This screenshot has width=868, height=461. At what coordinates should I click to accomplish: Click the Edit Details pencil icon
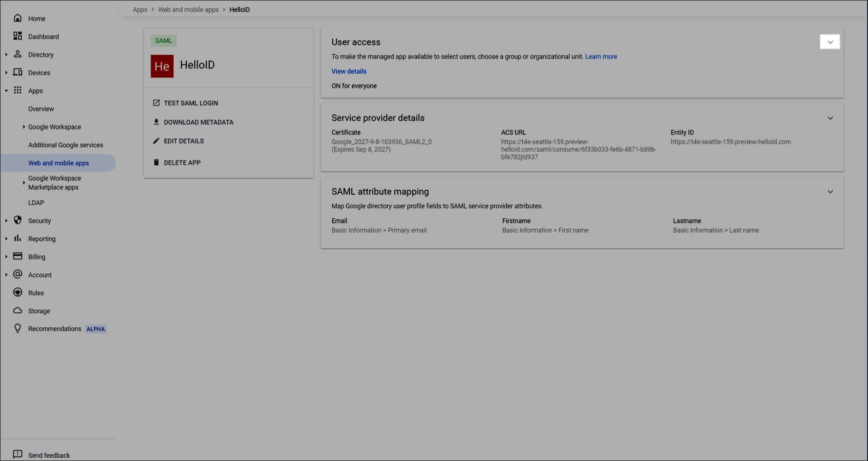[156, 141]
